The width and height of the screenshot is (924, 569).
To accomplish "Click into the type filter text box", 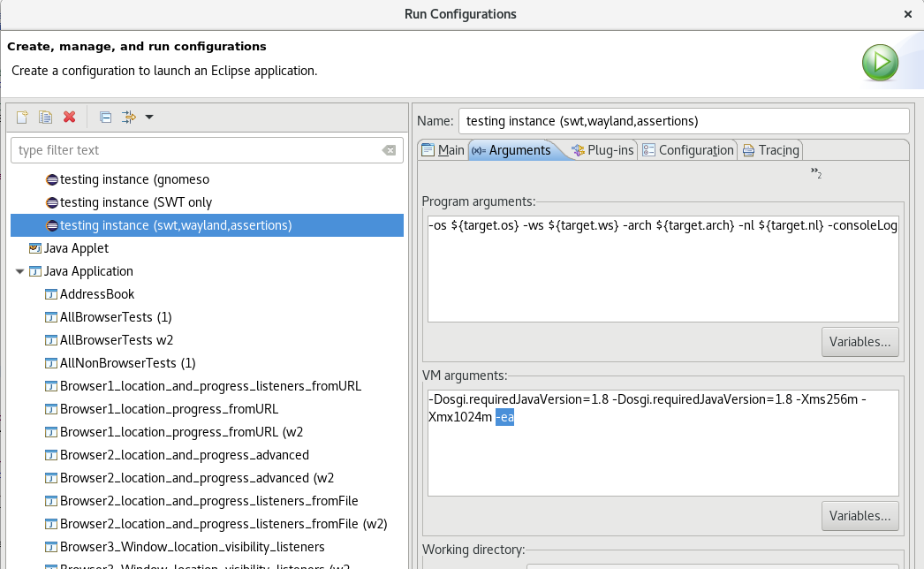I will pos(194,150).
